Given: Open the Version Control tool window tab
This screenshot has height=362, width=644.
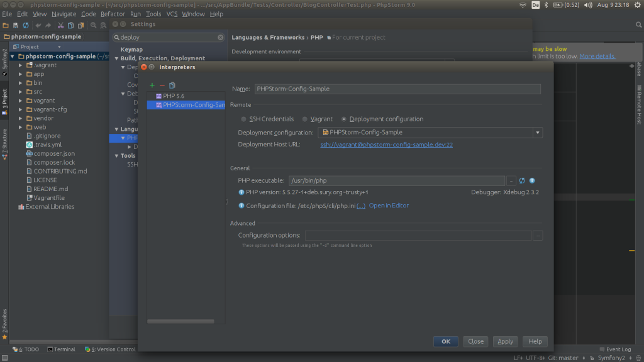Looking at the screenshot, I should [109, 349].
